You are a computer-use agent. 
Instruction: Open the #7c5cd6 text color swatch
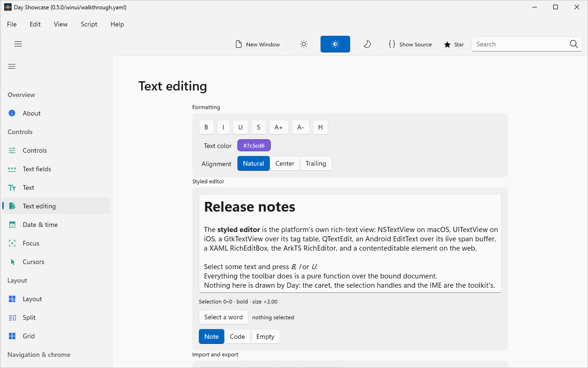[254, 146]
